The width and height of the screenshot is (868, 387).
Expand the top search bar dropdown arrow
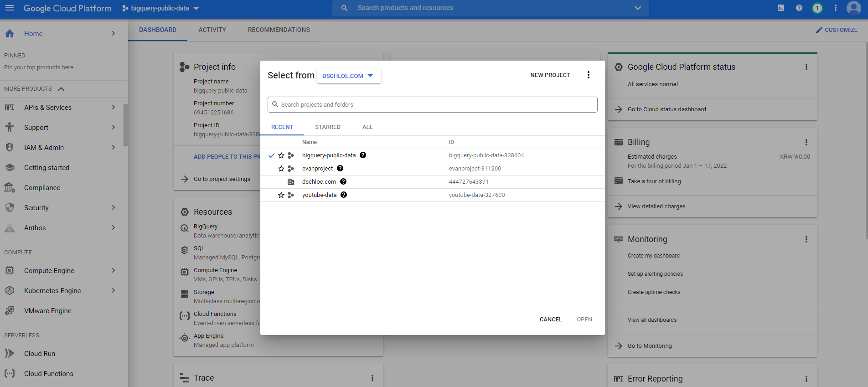638,8
